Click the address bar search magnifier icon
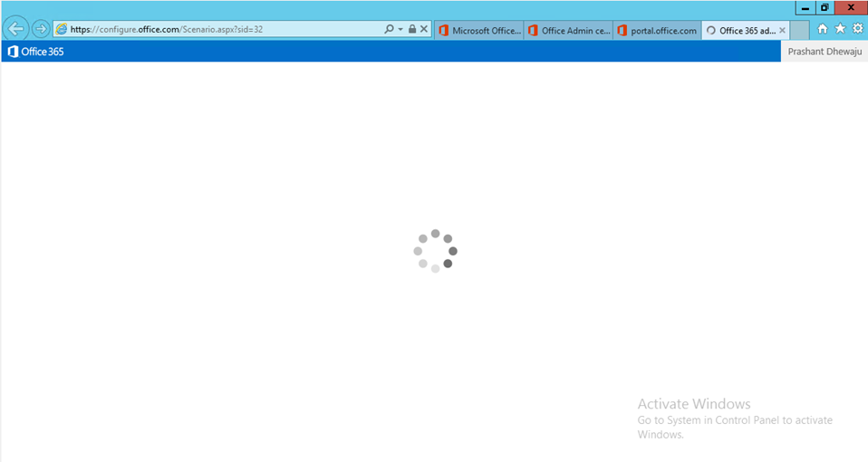 pos(390,29)
